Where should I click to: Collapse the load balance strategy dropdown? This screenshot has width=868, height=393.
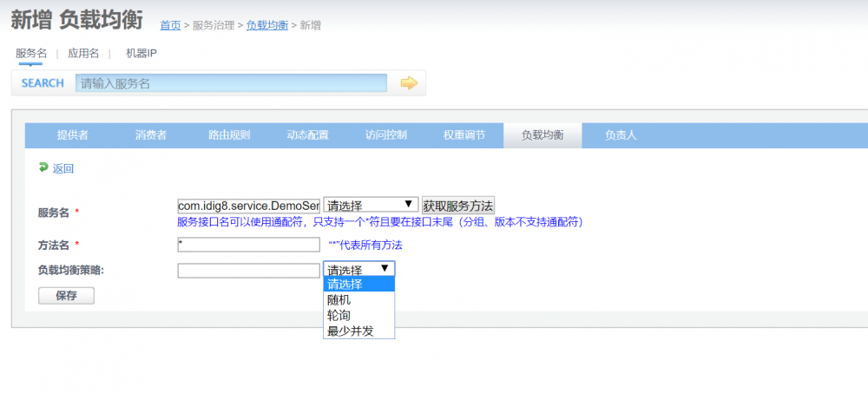tap(359, 268)
